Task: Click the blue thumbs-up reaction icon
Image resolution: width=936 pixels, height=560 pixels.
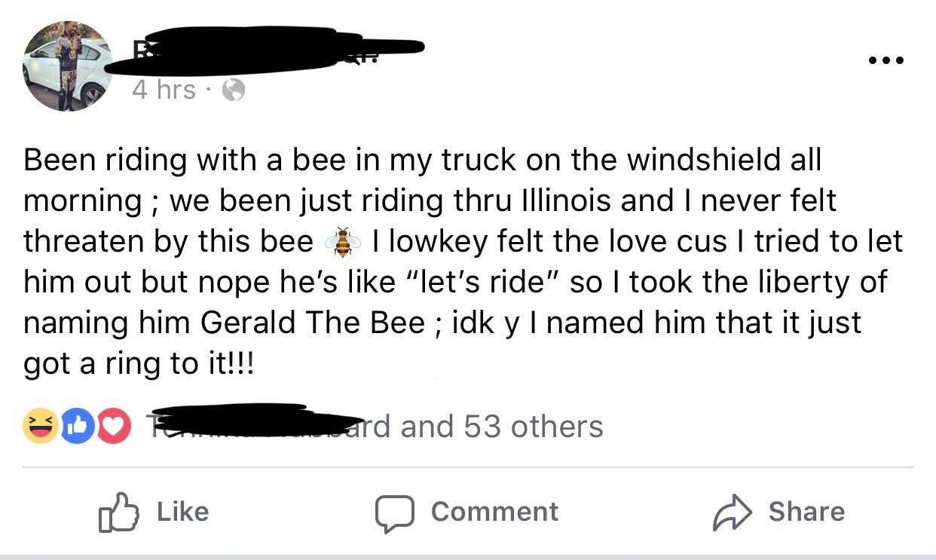Action: (76, 427)
